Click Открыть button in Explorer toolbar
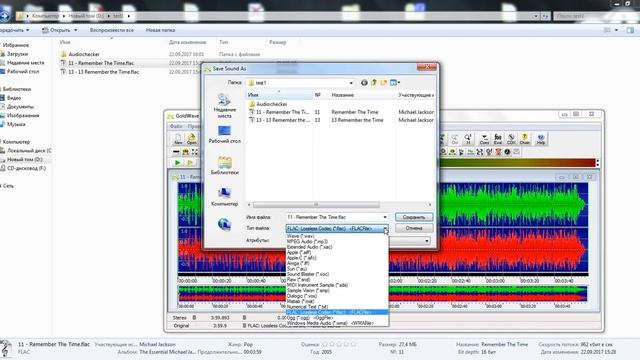Image resolution: width=640 pixels, height=360 pixels. click(60, 30)
